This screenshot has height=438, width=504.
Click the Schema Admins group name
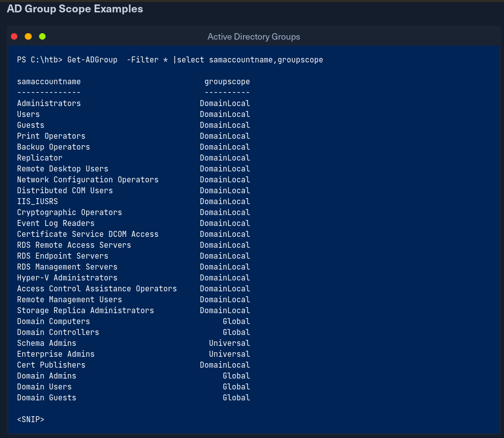coord(47,343)
